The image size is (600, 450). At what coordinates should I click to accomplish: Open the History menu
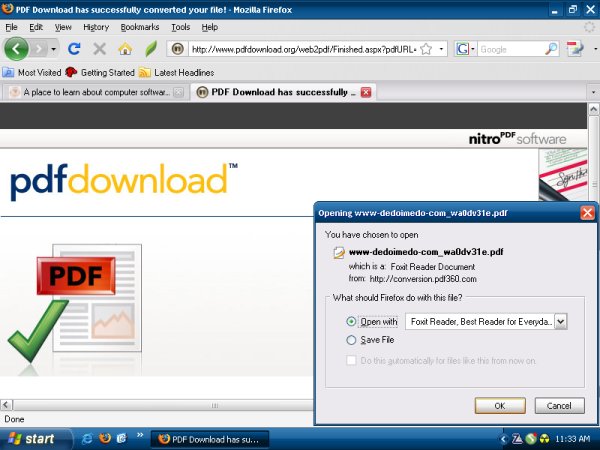point(96,27)
